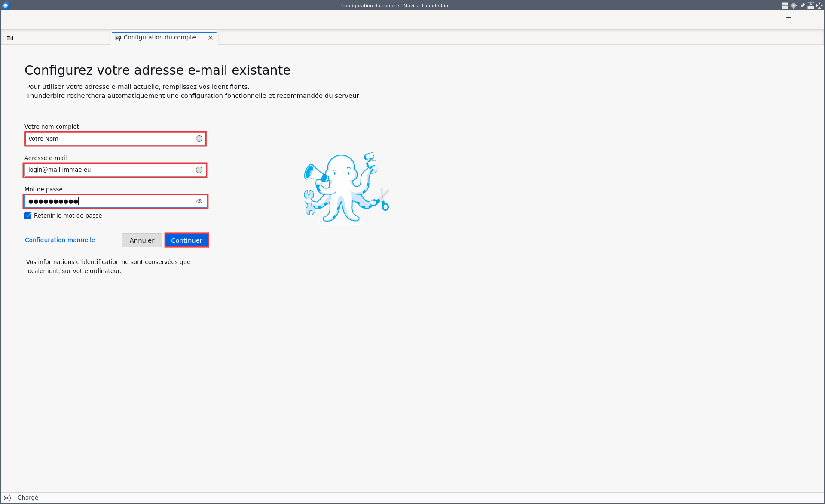Click the grid layout icon in title bar
The width and height of the screenshot is (825, 504).
coord(785,6)
